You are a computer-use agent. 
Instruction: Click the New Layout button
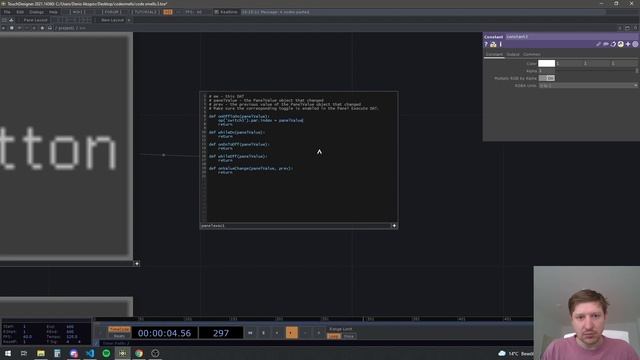[111, 20]
